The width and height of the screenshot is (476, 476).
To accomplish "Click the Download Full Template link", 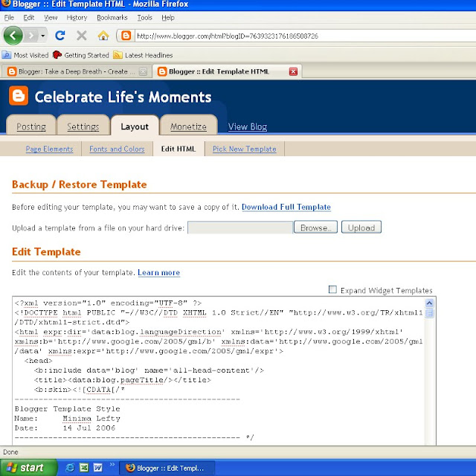I will [x=286, y=207].
